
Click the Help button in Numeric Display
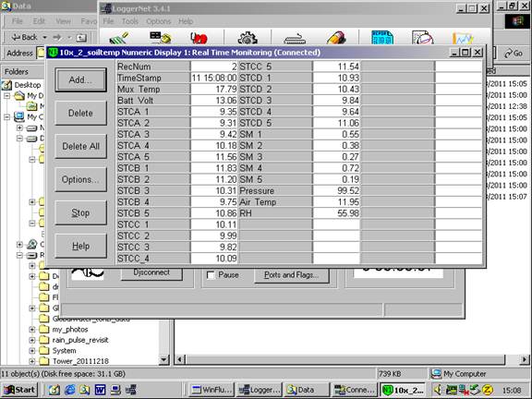pyautogui.click(x=80, y=246)
